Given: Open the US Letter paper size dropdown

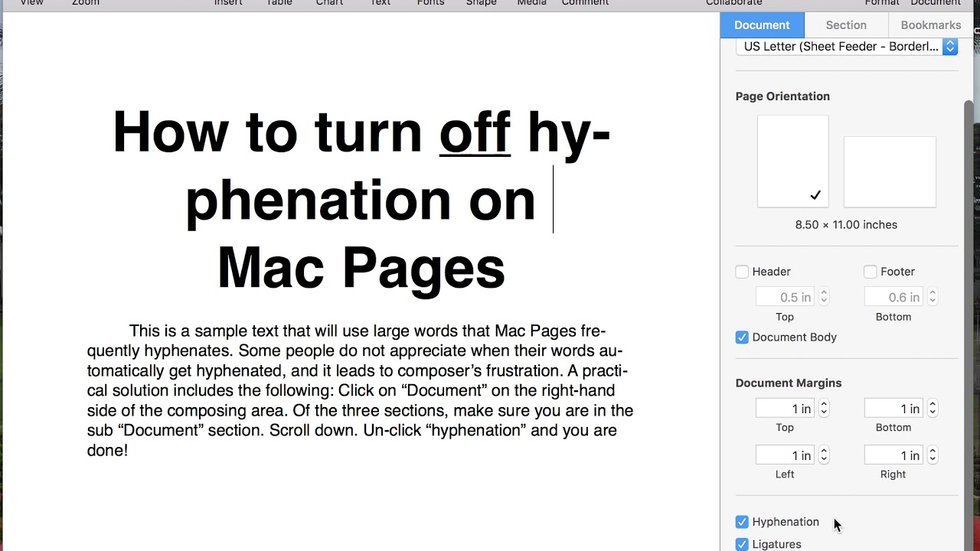Looking at the screenshot, I should coord(847,47).
